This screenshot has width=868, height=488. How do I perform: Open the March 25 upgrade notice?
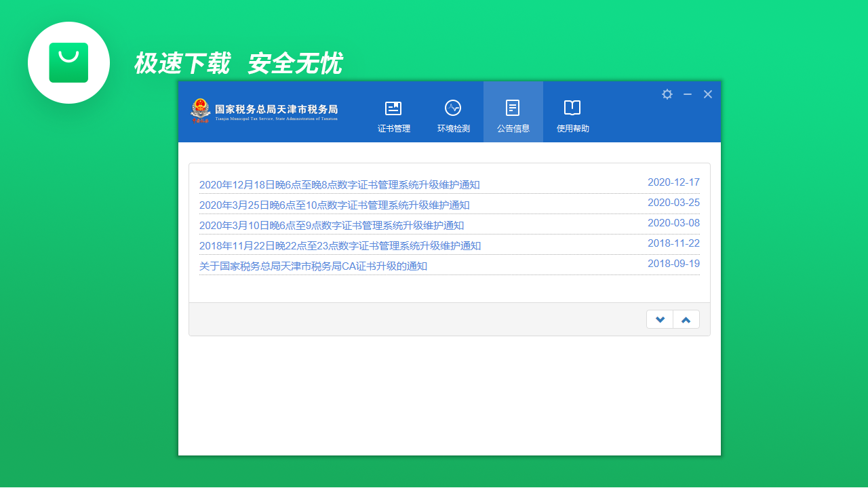click(x=335, y=203)
